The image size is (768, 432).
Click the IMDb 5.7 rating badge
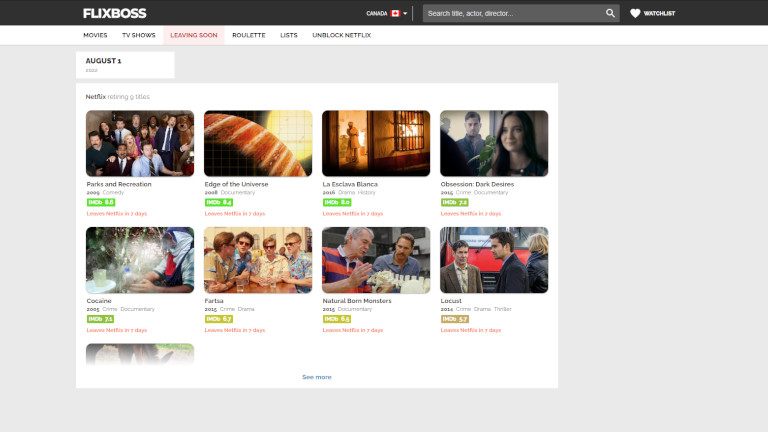[455, 319]
